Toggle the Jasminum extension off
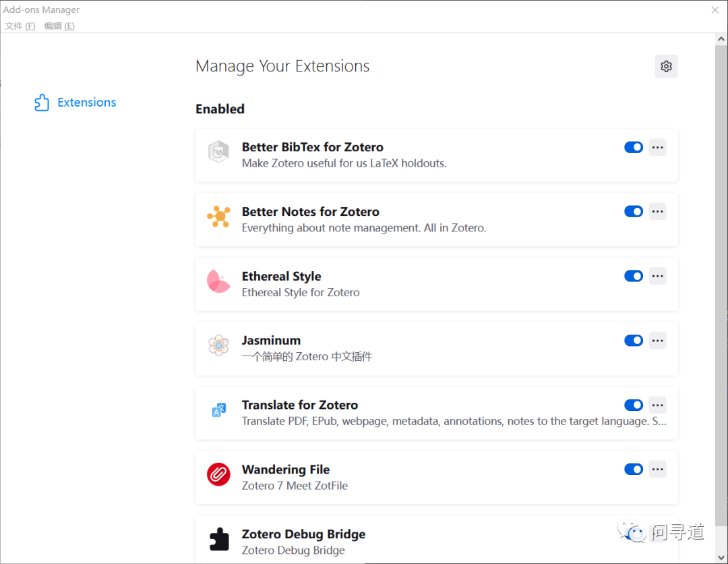This screenshot has height=564, width=728. pyautogui.click(x=634, y=340)
